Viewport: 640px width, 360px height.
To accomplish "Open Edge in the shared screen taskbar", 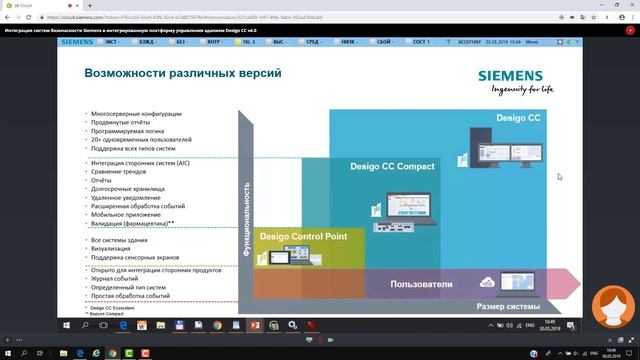I will pos(123,325).
